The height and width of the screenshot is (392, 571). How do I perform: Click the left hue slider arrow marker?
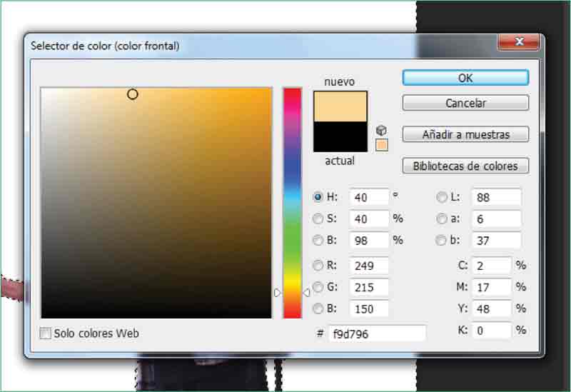point(278,293)
